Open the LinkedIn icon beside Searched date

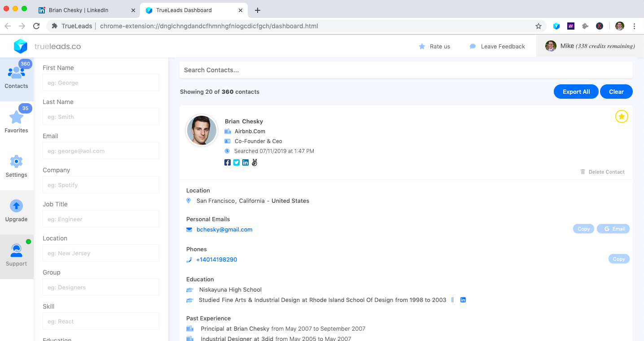point(245,162)
